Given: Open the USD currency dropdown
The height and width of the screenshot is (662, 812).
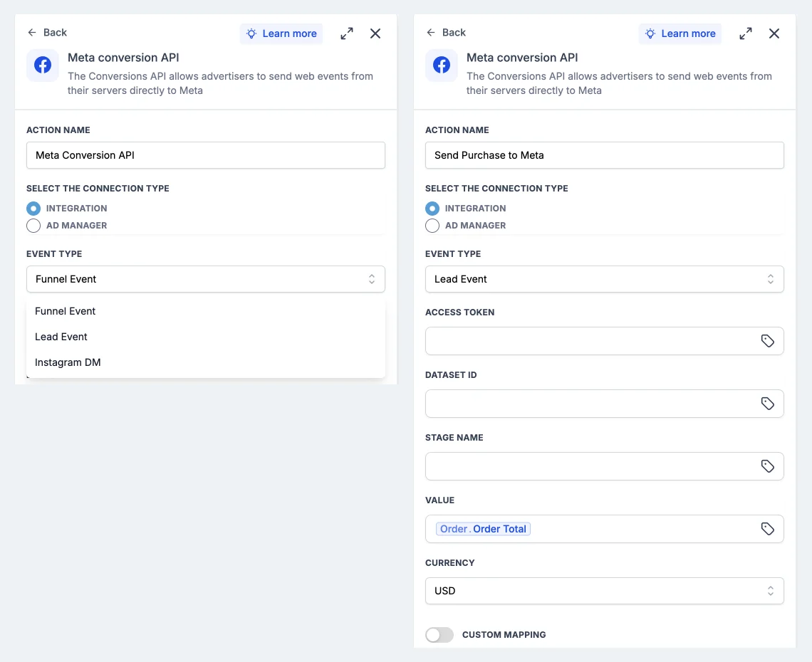Looking at the screenshot, I should click(x=604, y=591).
